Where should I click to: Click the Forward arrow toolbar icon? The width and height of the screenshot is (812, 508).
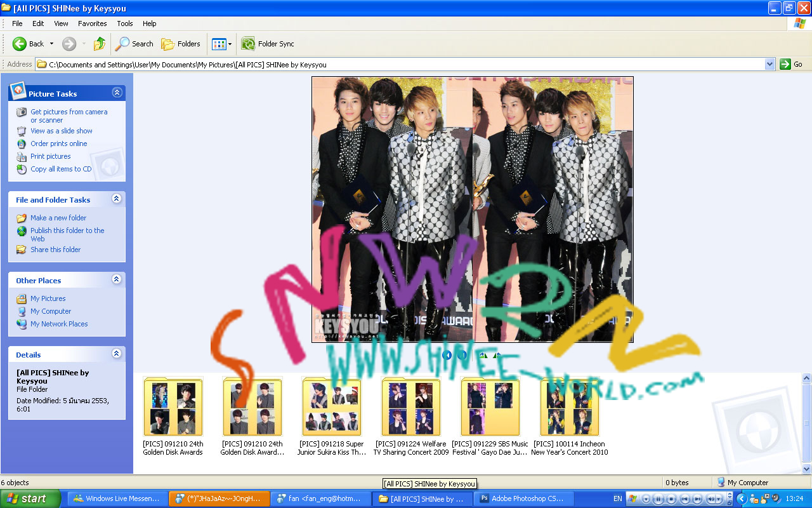point(69,44)
